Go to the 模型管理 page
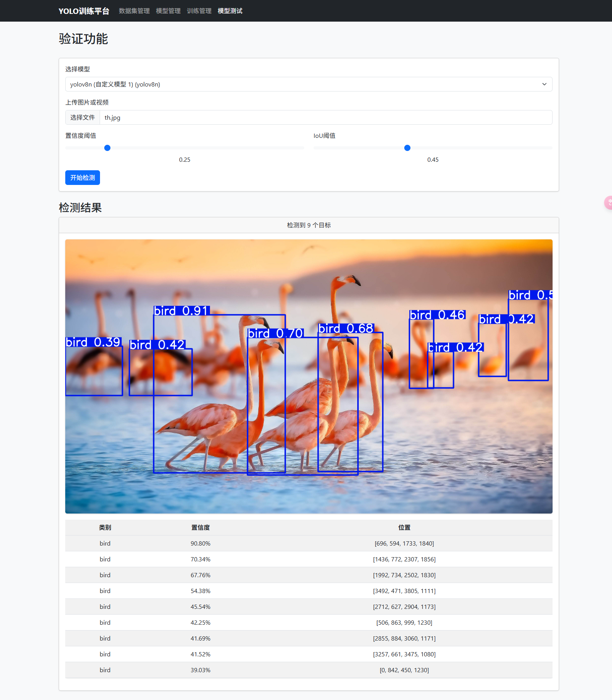The height and width of the screenshot is (700, 612). click(x=168, y=11)
